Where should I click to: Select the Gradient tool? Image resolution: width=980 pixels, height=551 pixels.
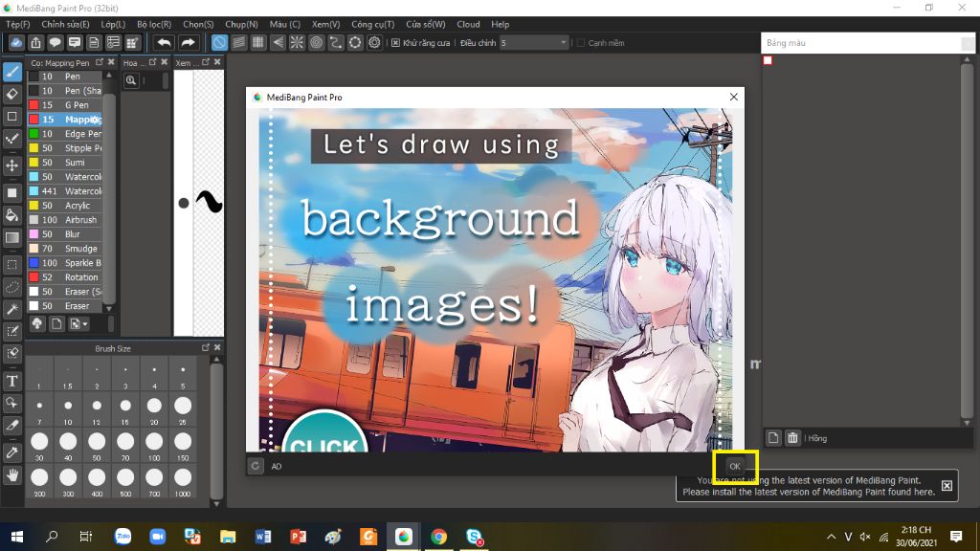coord(11,238)
